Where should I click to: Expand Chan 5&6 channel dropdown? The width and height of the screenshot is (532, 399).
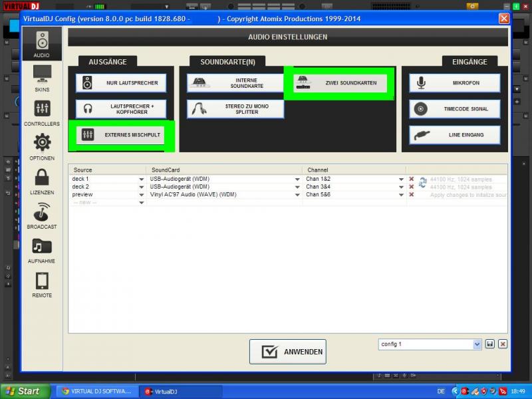click(x=401, y=195)
